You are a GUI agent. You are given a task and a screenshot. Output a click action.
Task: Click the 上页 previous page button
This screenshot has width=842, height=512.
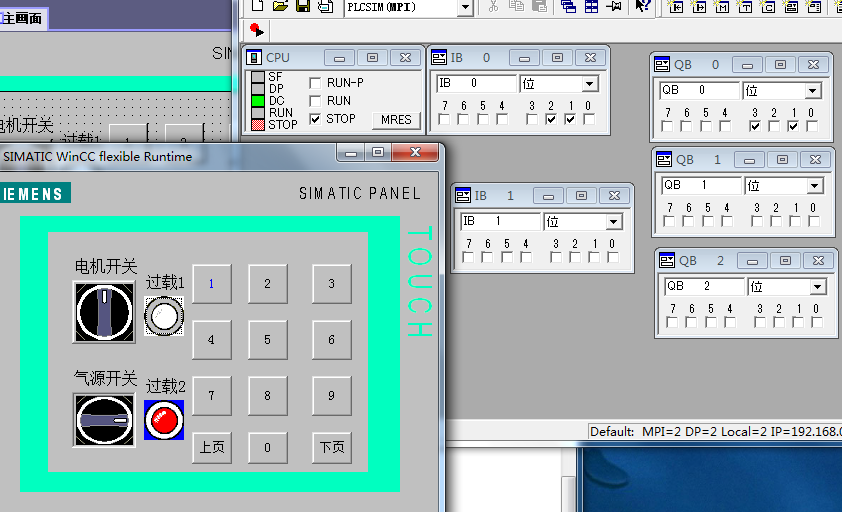(x=212, y=448)
